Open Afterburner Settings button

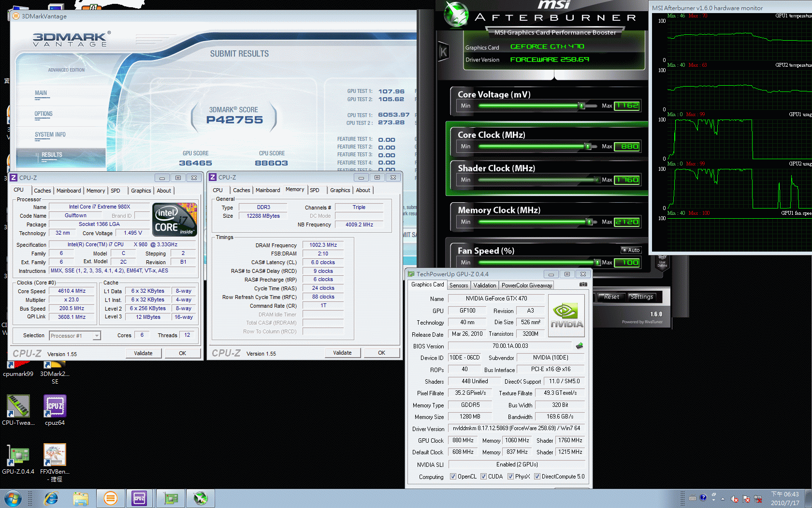click(x=641, y=297)
